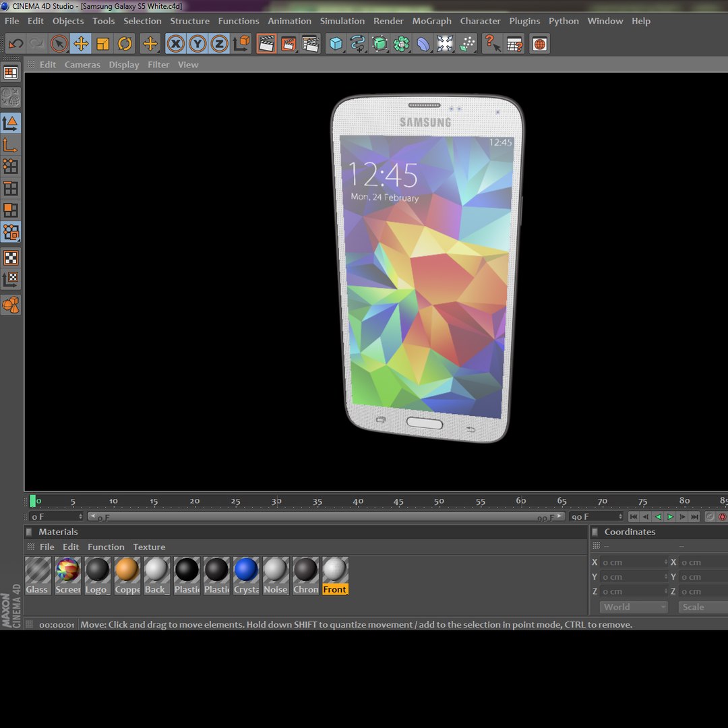Select the Scale tool
This screenshot has height=728, width=728.
tap(102, 44)
